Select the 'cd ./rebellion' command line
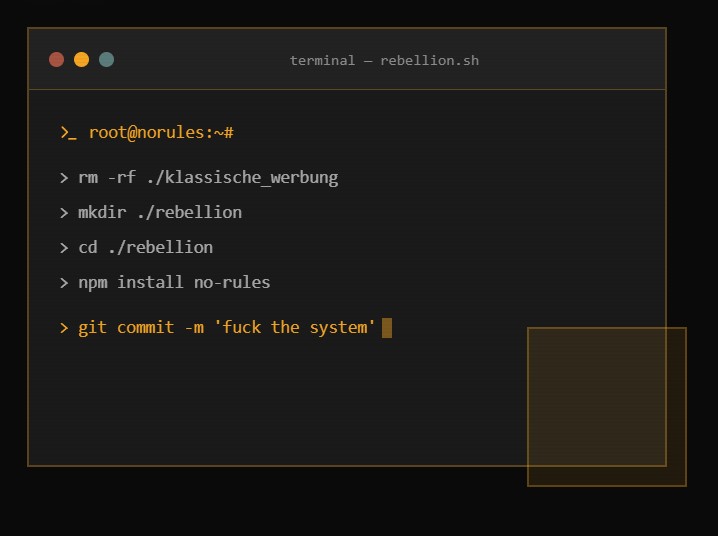Viewport: 718px width, 536px height. point(145,248)
